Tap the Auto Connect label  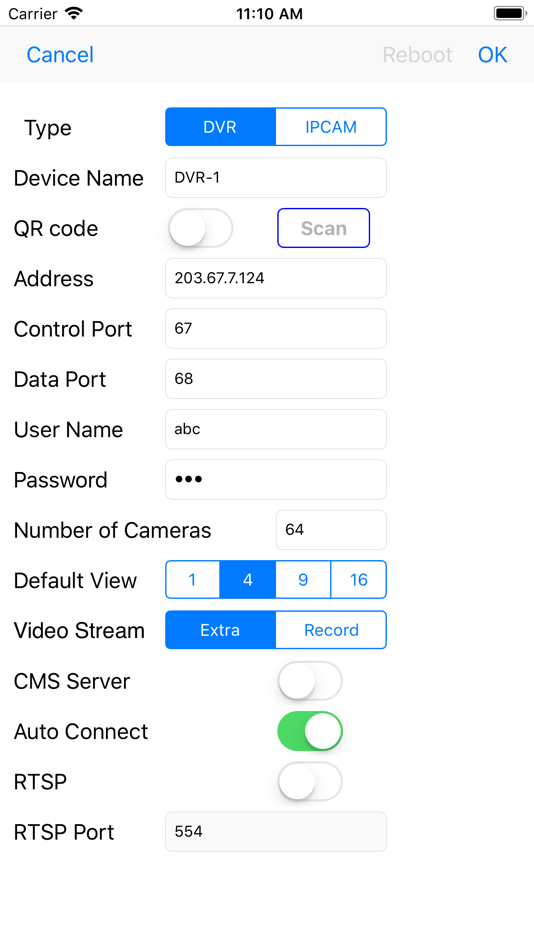click(81, 731)
